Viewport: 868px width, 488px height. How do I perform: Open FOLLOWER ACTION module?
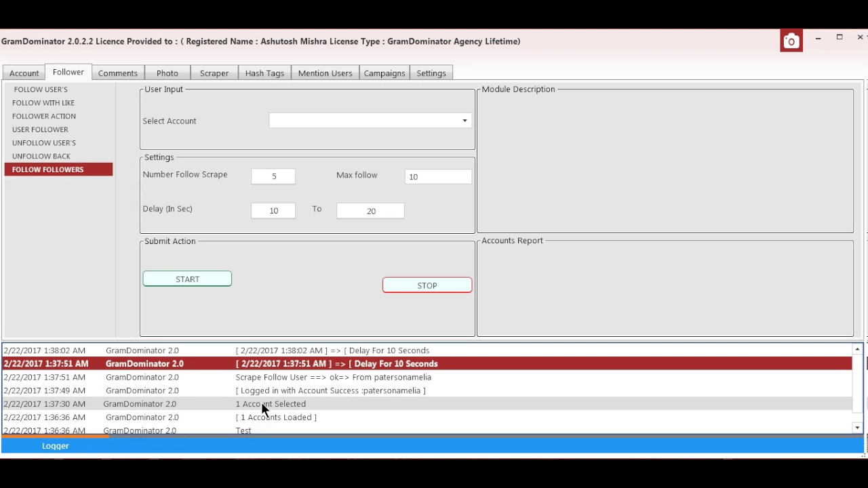click(44, 116)
